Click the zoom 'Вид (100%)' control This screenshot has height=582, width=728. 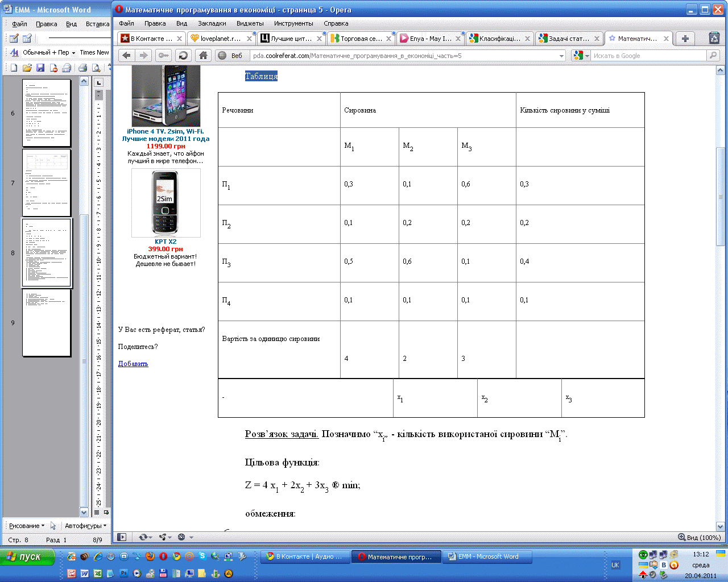point(699,537)
